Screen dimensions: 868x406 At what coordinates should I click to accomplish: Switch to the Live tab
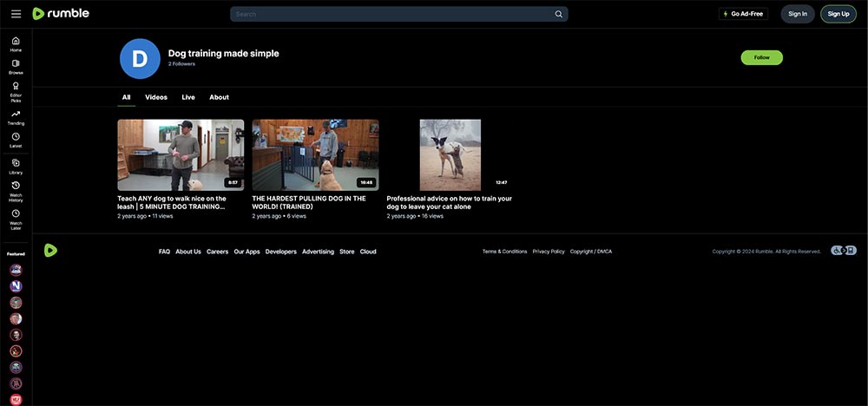188,97
